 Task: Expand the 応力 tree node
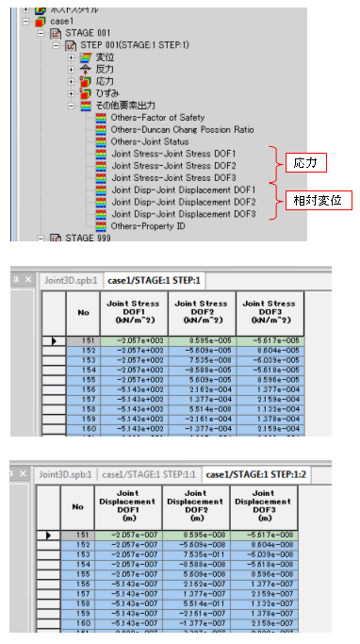click(x=72, y=82)
